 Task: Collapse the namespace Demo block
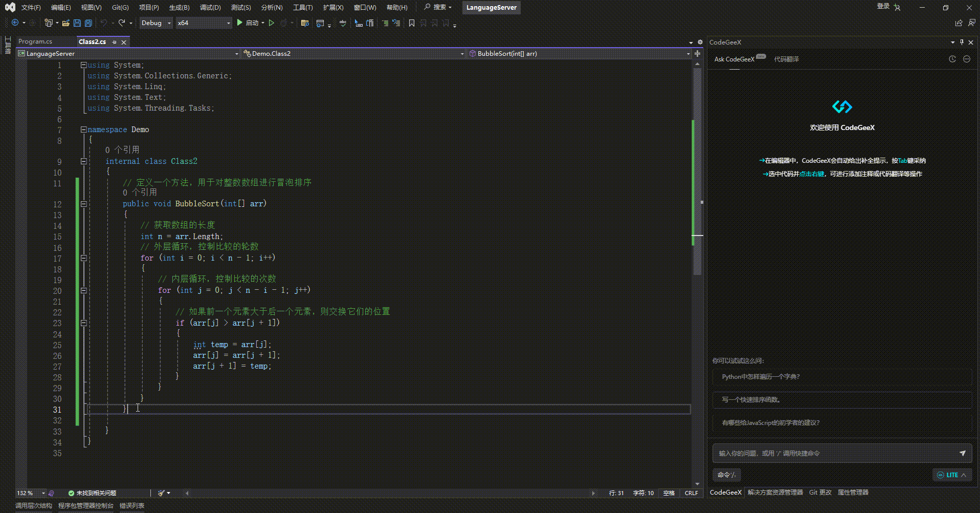click(x=83, y=130)
